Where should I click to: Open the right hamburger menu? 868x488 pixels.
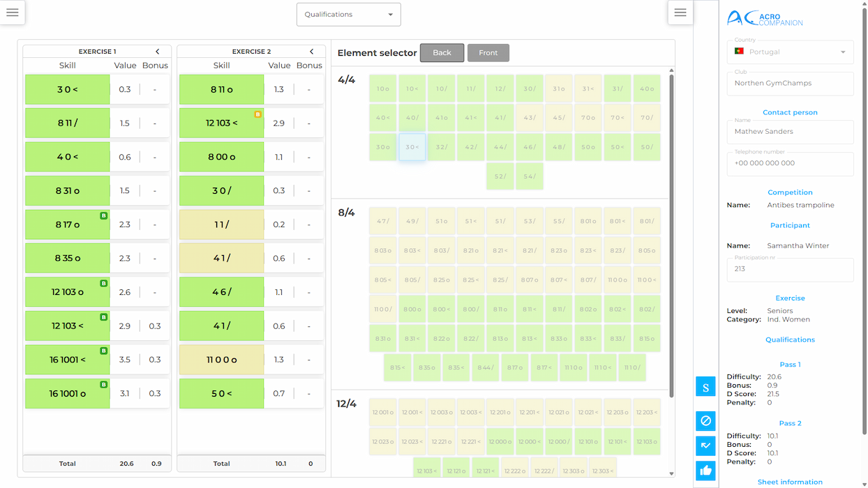680,13
